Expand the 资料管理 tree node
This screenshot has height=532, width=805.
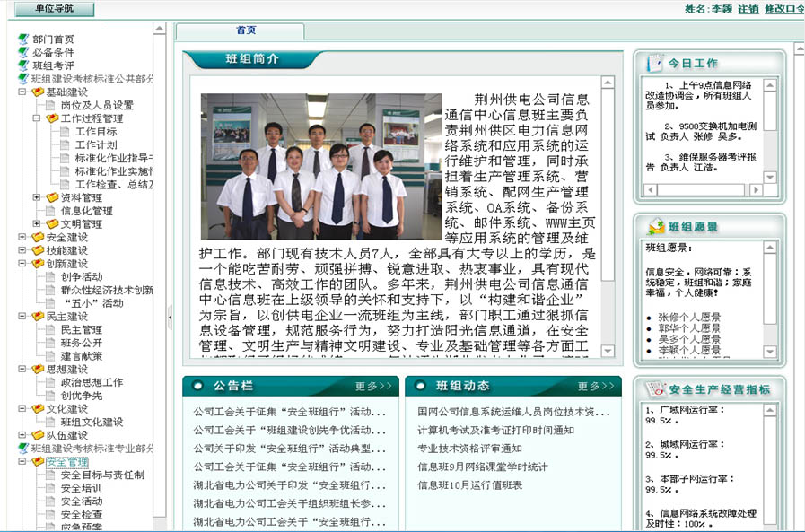pyautogui.click(x=37, y=198)
